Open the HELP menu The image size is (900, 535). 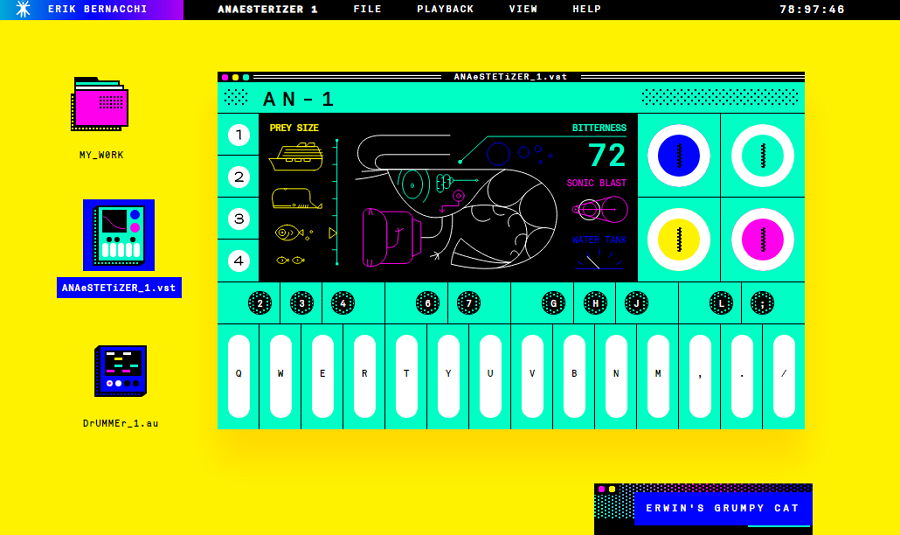[587, 9]
